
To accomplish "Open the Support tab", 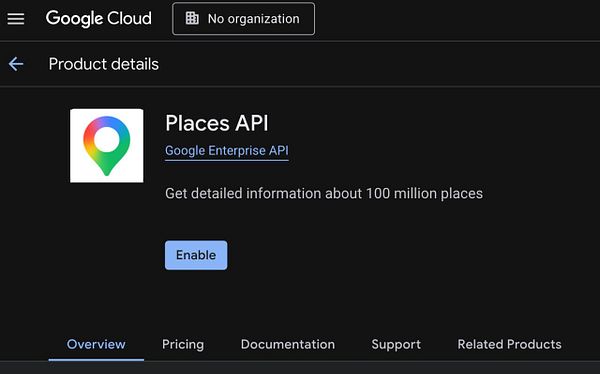I will 396,345.
